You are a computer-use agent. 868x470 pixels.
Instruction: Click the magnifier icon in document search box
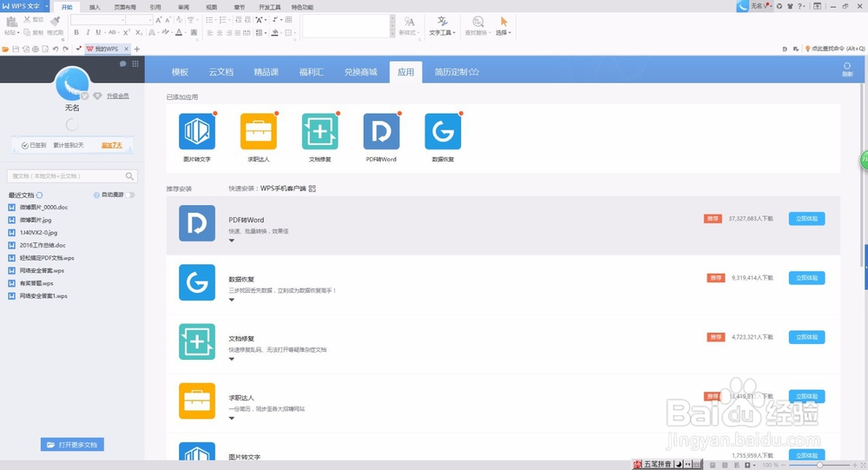point(129,176)
